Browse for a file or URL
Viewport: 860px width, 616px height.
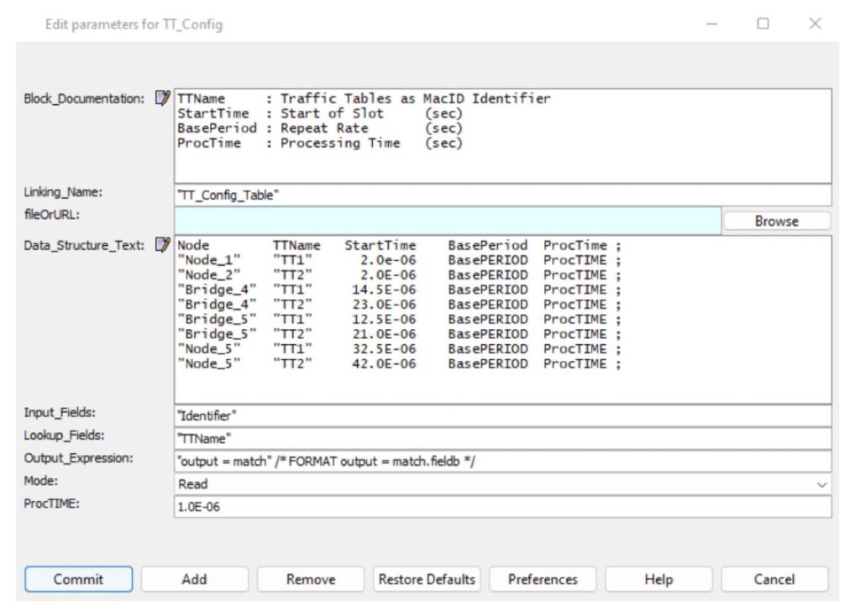click(x=776, y=221)
